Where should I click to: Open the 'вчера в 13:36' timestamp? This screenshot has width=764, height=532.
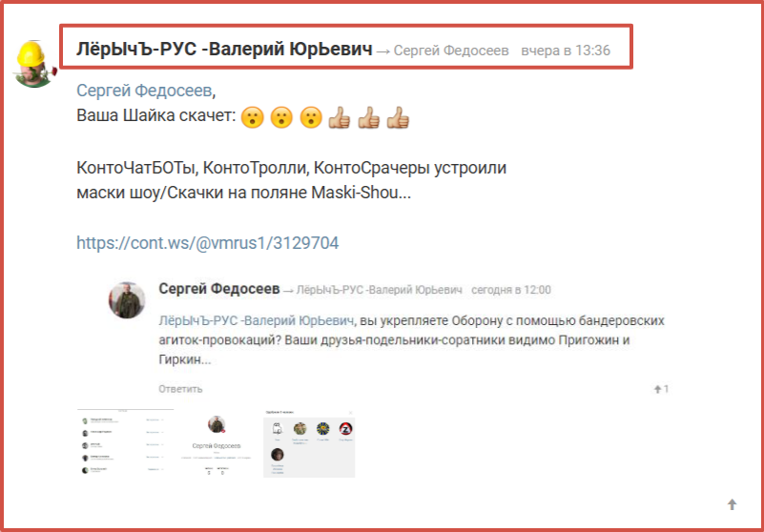click(566, 51)
